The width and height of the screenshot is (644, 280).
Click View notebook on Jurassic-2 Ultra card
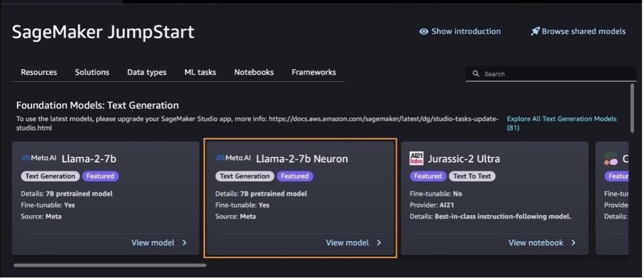[536, 243]
